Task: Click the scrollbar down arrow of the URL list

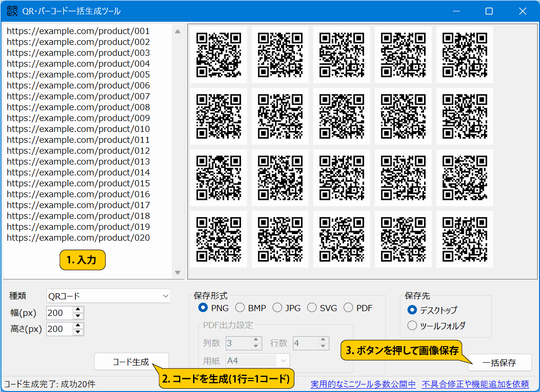Action: coord(178,273)
